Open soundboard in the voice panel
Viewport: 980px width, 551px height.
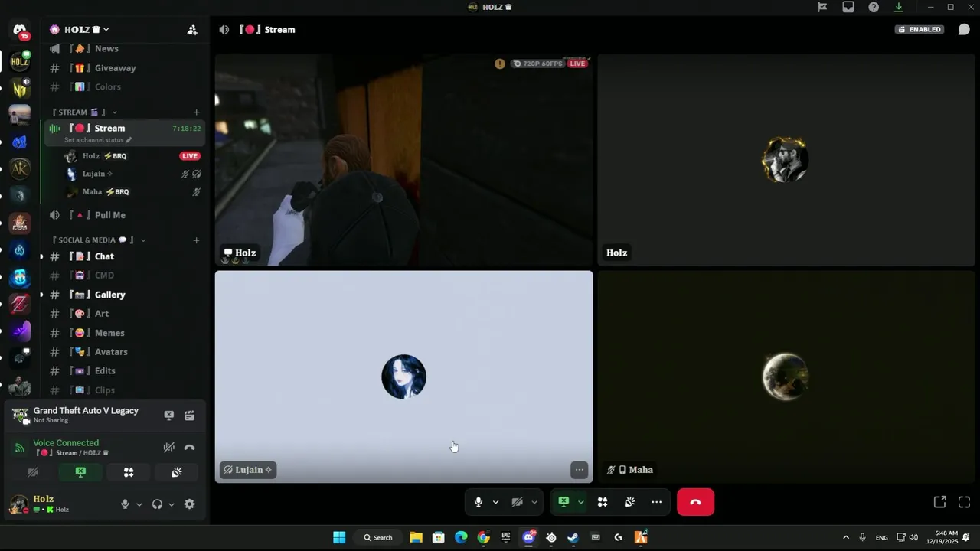pyautogui.click(x=177, y=472)
